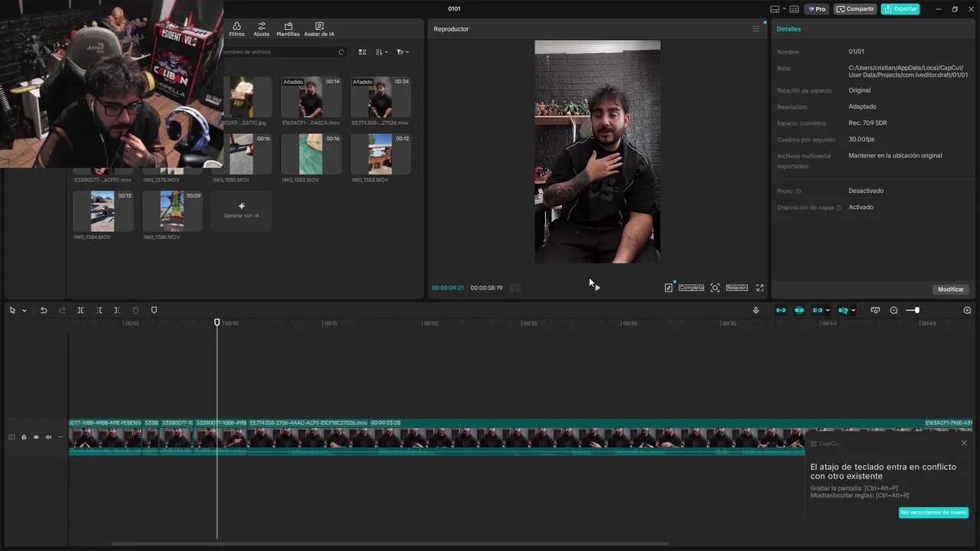
Task: Expand the linkage options dropdown arrow
Action: click(828, 311)
